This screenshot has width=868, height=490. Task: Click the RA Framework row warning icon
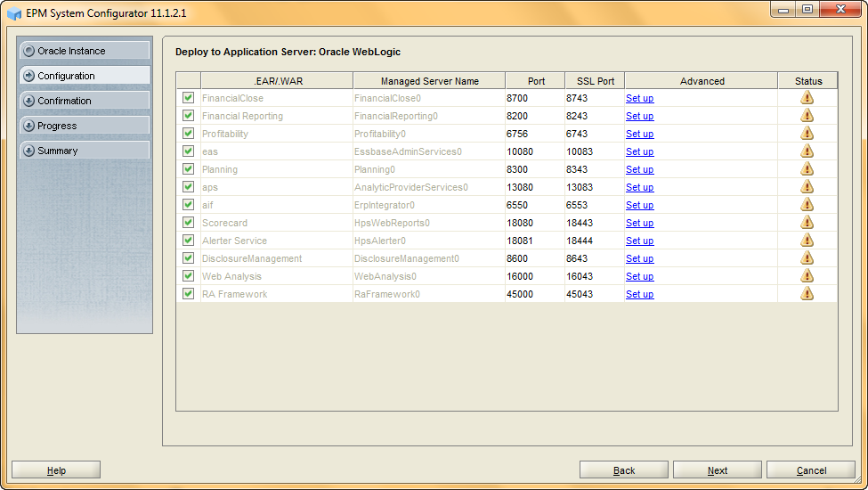coord(807,293)
